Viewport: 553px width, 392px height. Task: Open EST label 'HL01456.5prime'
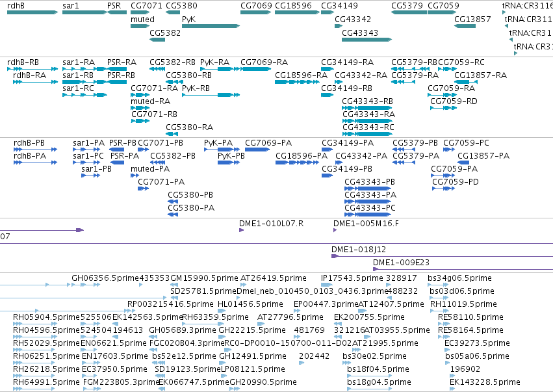click(250, 304)
